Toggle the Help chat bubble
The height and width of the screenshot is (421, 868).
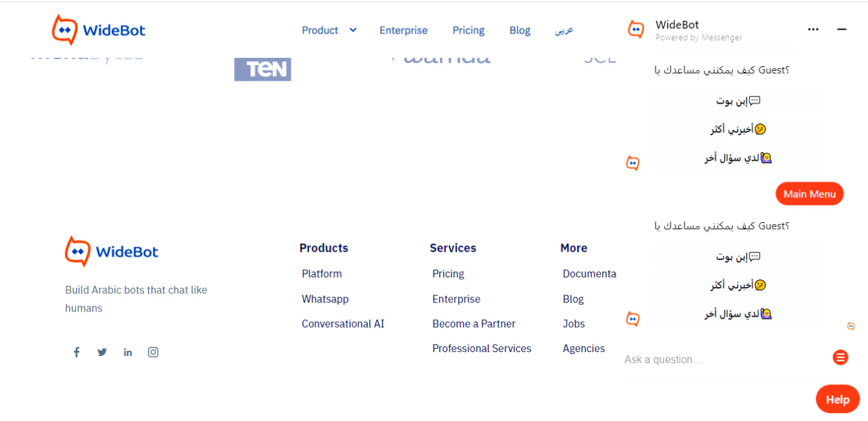click(837, 398)
